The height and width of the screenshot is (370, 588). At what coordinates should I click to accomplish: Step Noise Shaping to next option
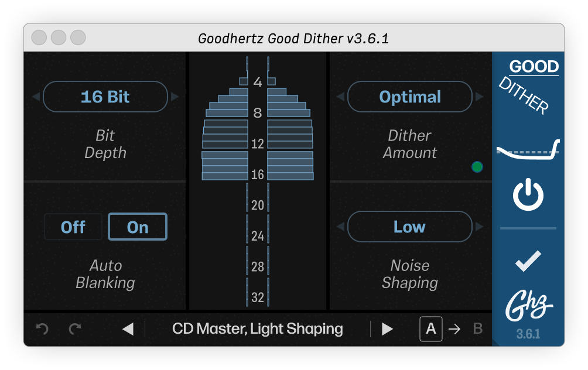(x=479, y=227)
